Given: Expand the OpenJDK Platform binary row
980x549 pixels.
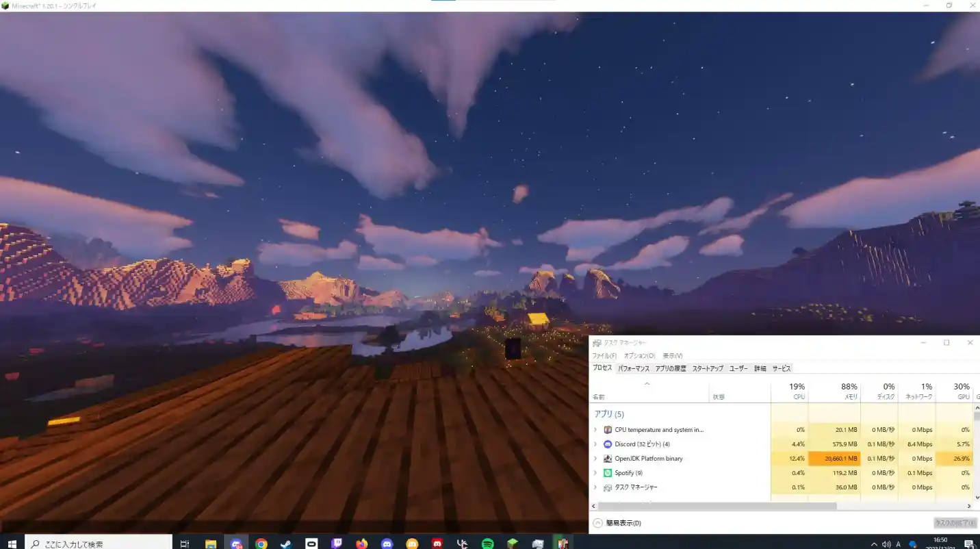Looking at the screenshot, I should point(595,459).
